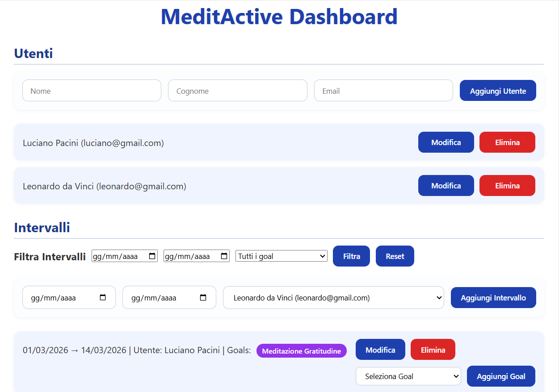Open the calendar picker on the filter end date
Image resolution: width=559 pixels, height=392 pixels.
point(223,256)
